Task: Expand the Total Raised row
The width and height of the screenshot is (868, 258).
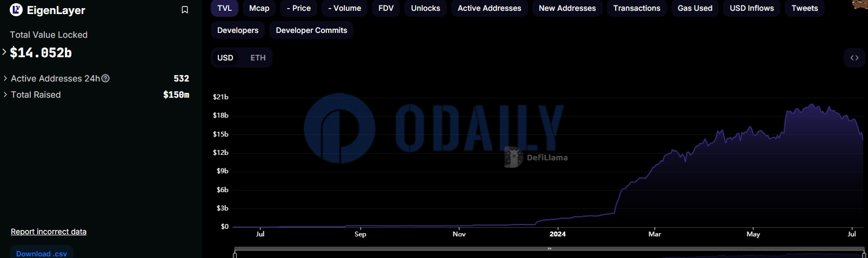Action: point(5,94)
